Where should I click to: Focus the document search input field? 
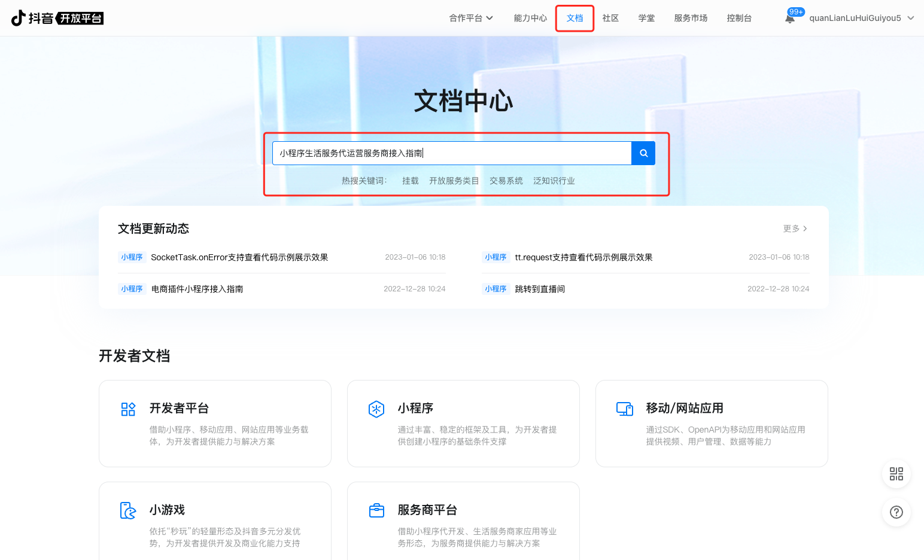[x=452, y=153]
